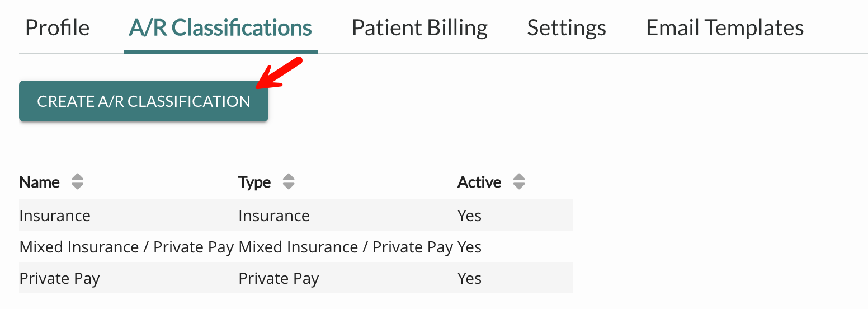Select the A/R Classifications tab

220,28
